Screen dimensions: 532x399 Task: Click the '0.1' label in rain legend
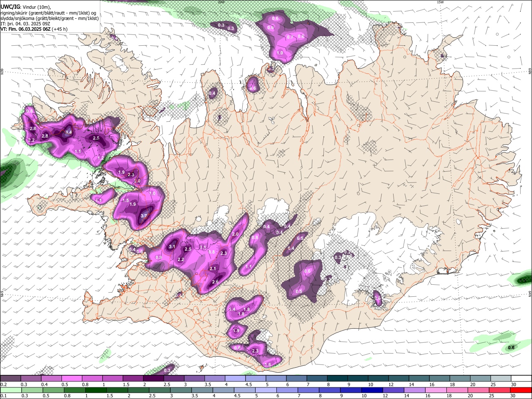[x=3, y=396]
